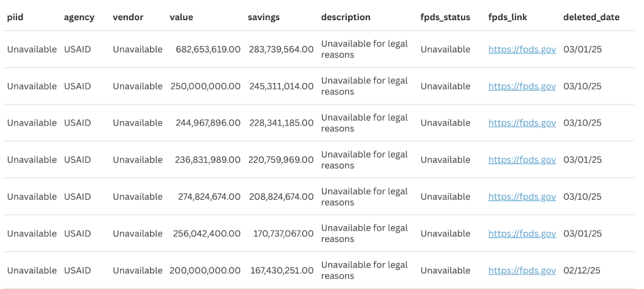
Task: Click the agency column header
Action: (79, 17)
